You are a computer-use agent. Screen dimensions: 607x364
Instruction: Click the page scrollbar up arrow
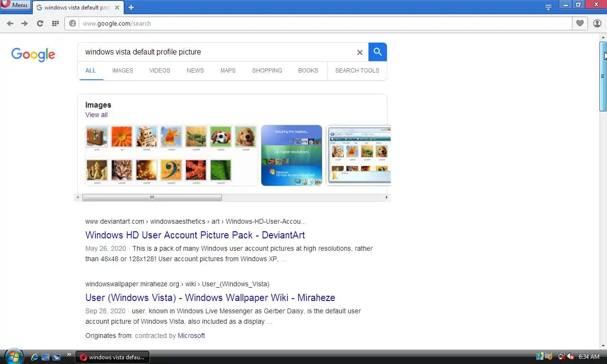pos(603,37)
